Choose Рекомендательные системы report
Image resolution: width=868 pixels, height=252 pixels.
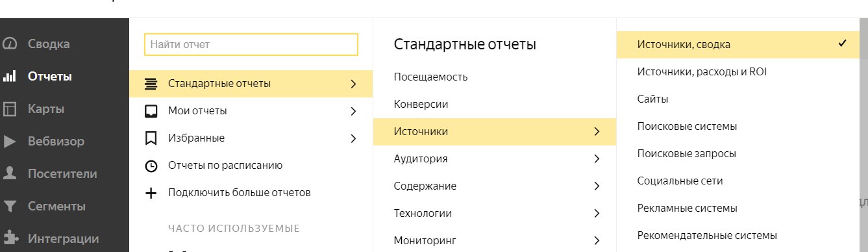[x=707, y=236]
